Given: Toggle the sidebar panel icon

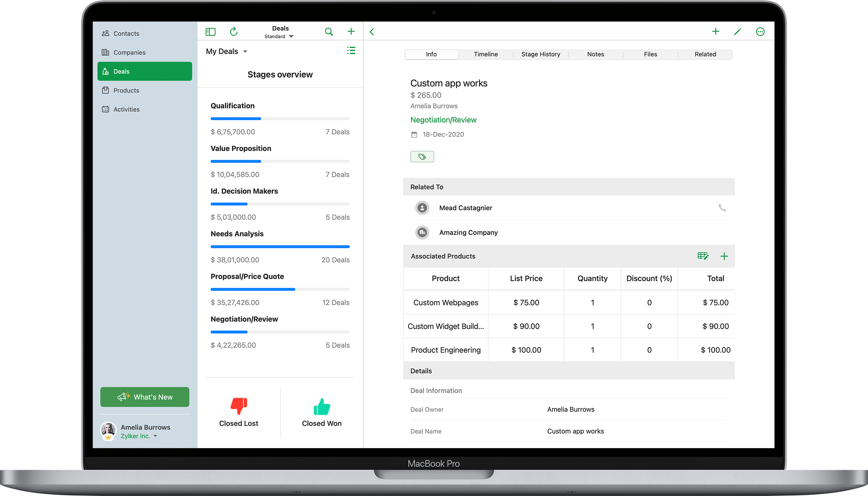Looking at the screenshot, I should 210,32.
